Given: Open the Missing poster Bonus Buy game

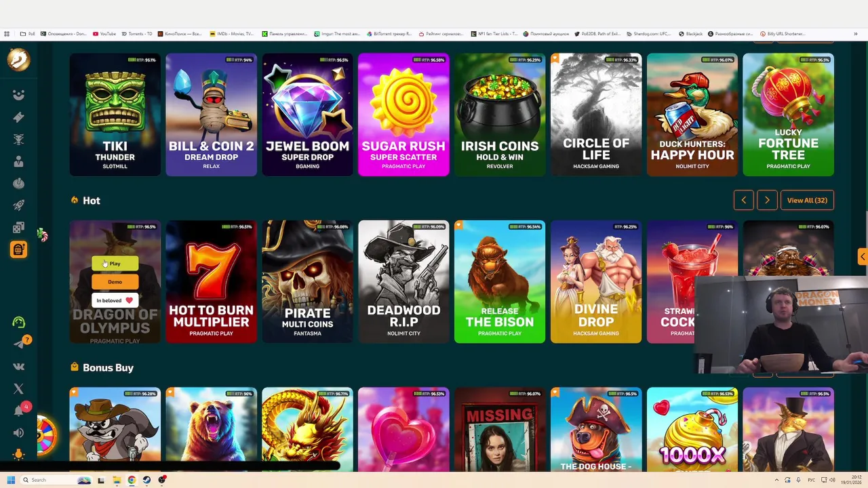Looking at the screenshot, I should pos(500,429).
